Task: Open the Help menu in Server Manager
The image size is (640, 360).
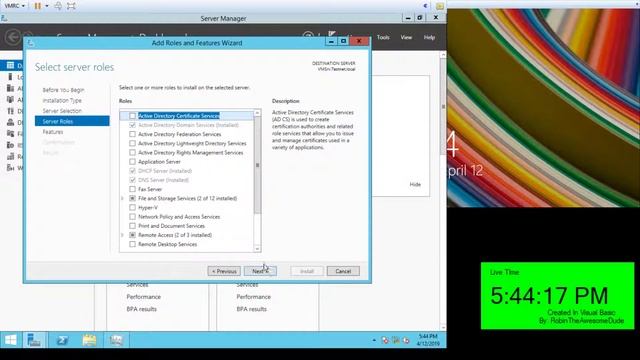Action: (429, 37)
